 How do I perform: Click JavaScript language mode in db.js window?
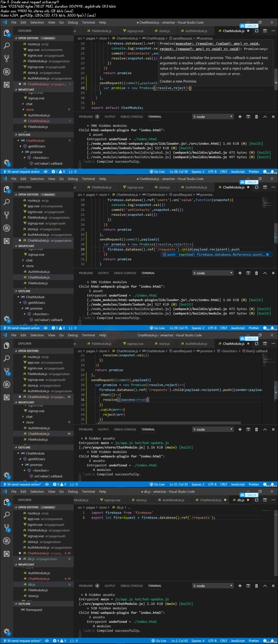click(x=238, y=641)
